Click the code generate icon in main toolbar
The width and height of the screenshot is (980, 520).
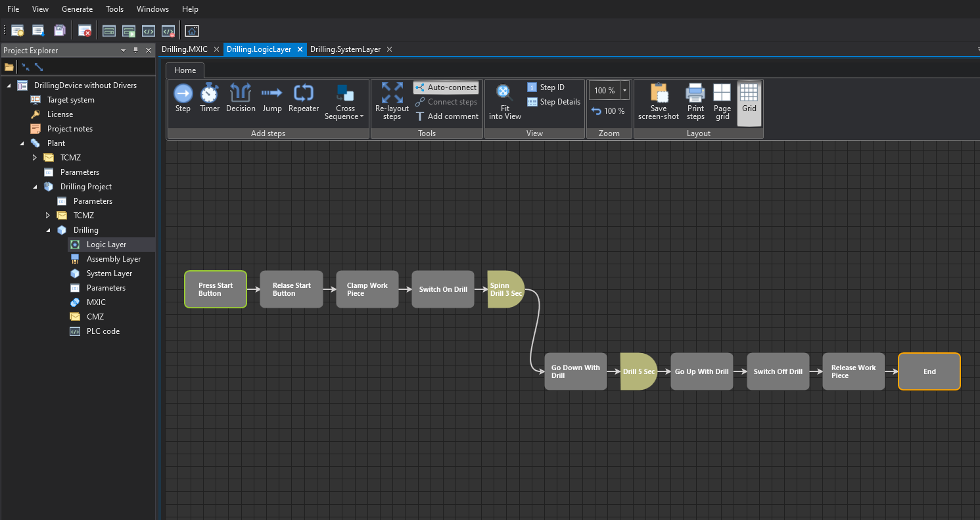pyautogui.click(x=149, y=30)
